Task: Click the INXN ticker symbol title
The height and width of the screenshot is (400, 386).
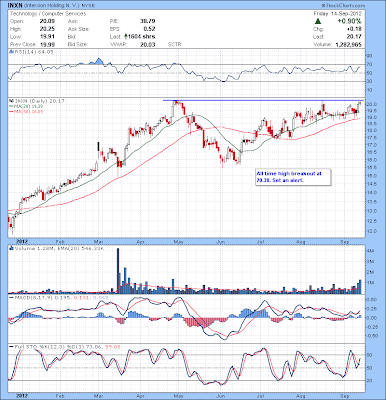Action: pyautogui.click(x=15, y=6)
